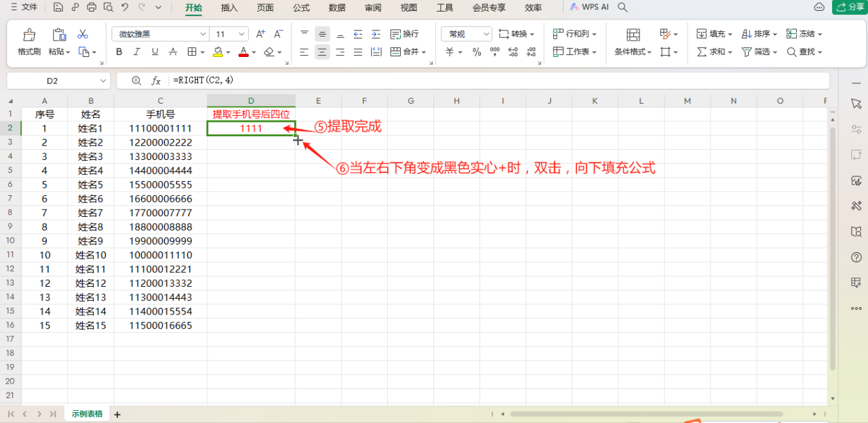The width and height of the screenshot is (868, 423).
Task: Select the 格式刷 format painter tool
Action: coord(29,42)
